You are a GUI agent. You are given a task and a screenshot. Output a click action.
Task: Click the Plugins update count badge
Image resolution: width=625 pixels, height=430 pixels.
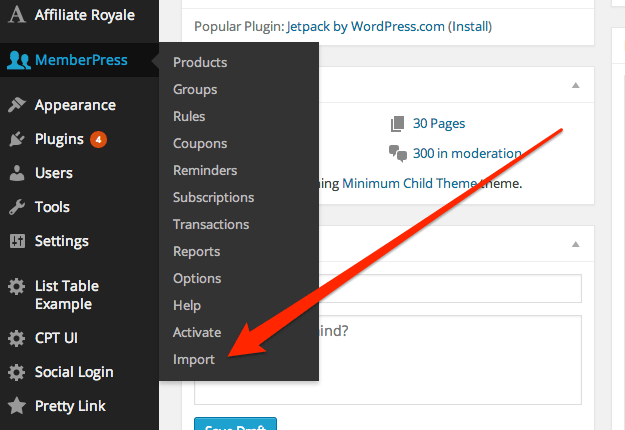tap(98, 139)
